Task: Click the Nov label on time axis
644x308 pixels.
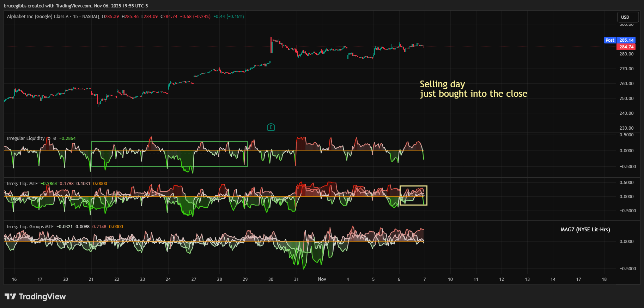Action: [322, 279]
